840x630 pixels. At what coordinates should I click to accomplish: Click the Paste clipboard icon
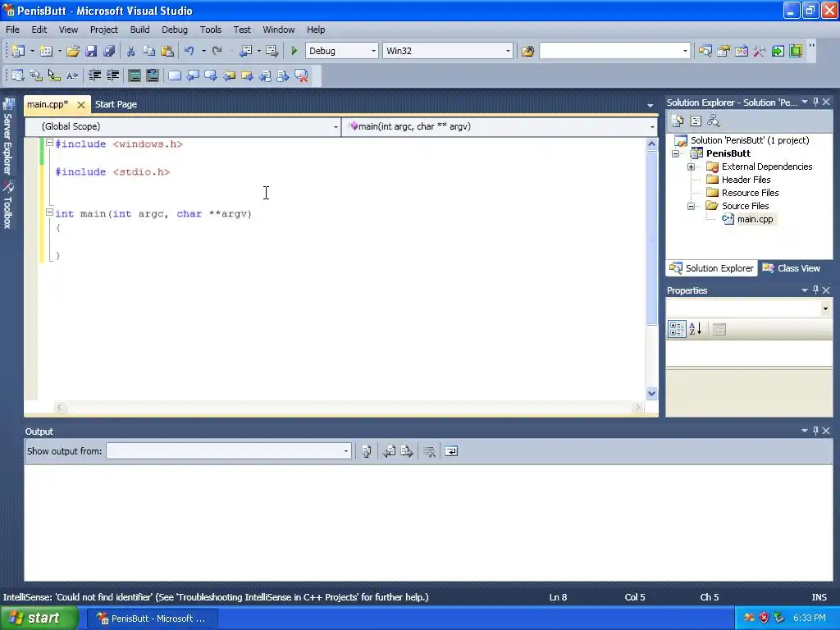[167, 51]
